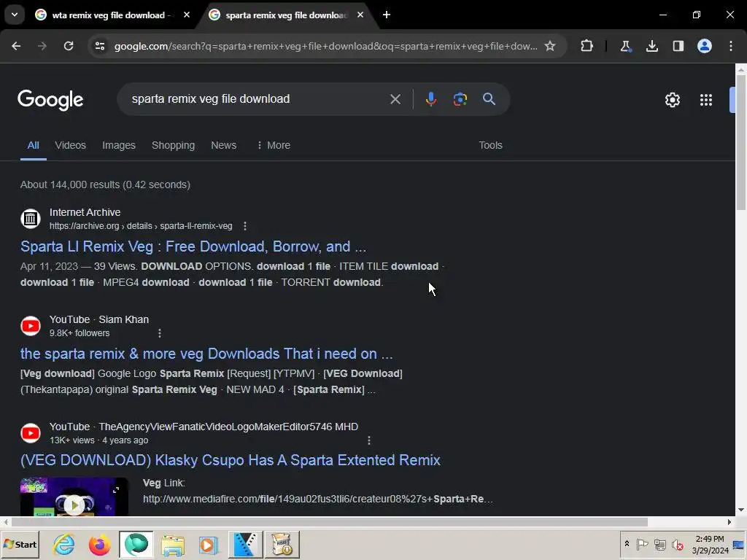Switch to the wta remix veg file download tab
This screenshot has width=747, height=560.
pos(111,15)
